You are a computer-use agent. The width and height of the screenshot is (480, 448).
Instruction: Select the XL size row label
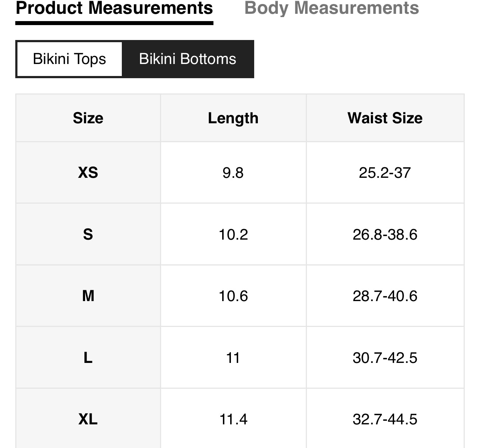point(88,419)
